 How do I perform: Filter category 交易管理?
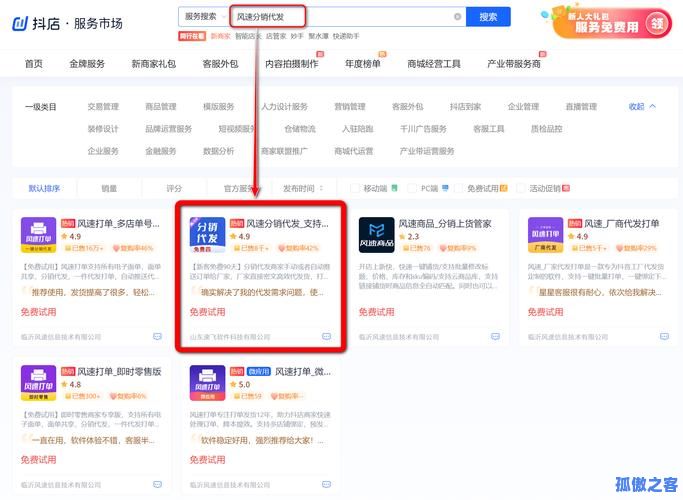pos(103,106)
